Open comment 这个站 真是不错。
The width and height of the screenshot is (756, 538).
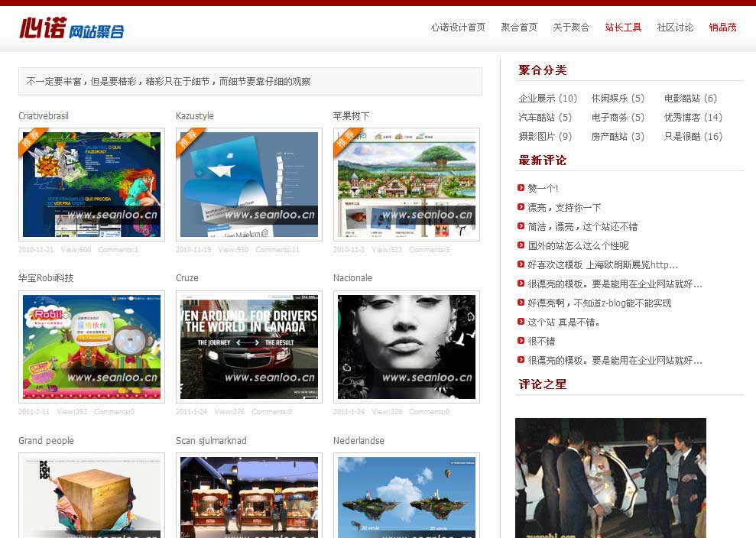(563, 322)
